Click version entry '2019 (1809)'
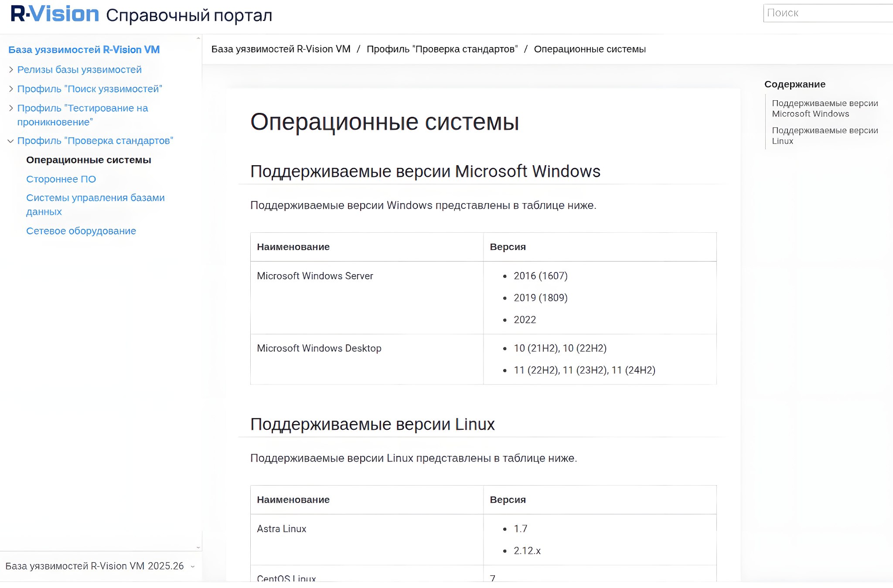The width and height of the screenshot is (893, 588). pos(541,298)
